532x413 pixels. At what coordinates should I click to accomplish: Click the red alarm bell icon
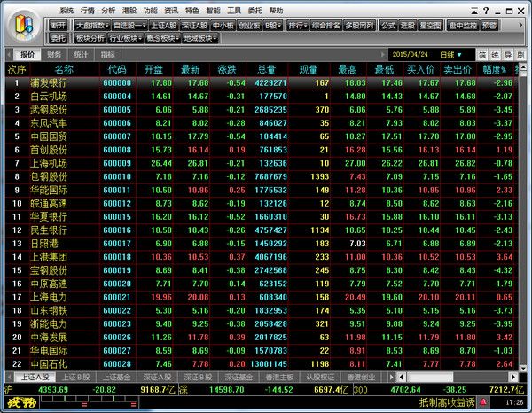coord(483,402)
